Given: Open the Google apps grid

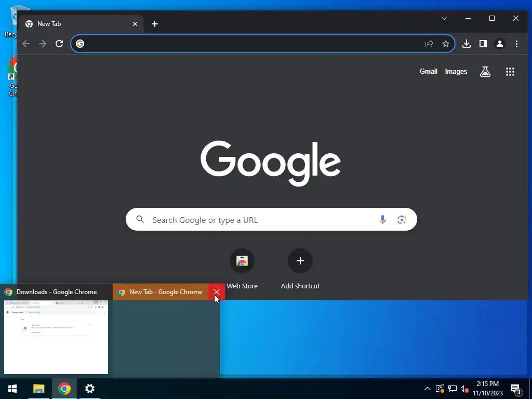Looking at the screenshot, I should click(x=510, y=72).
